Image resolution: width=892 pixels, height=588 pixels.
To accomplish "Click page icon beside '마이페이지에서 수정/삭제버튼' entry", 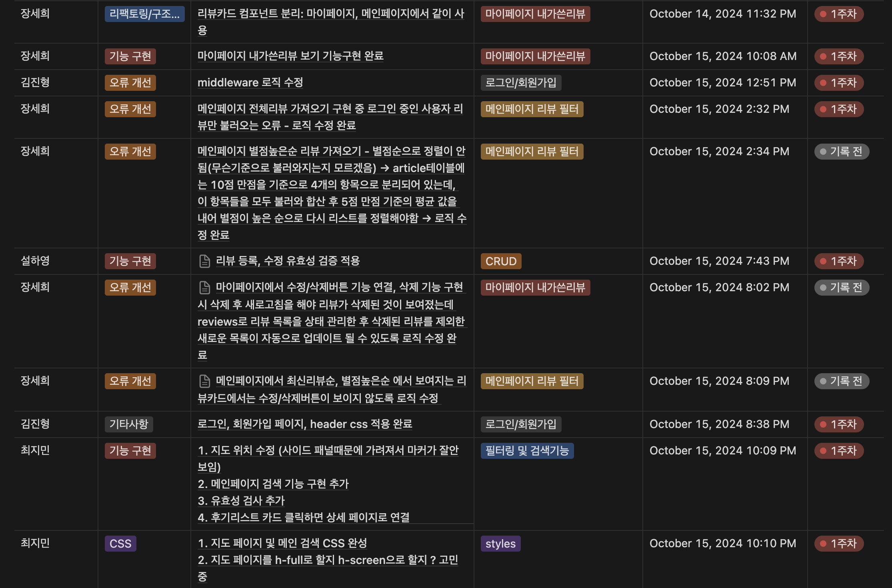I will 204,288.
